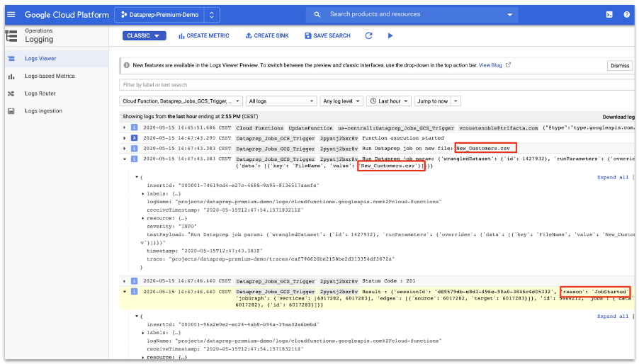The width and height of the screenshot is (639, 364).
Task: Expand the UpdateFunction log entry
Action: (x=125, y=127)
